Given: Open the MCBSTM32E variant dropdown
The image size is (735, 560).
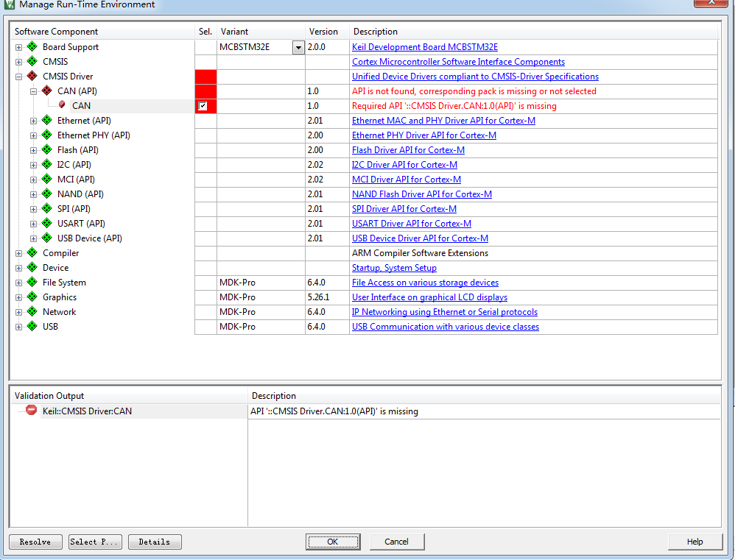Looking at the screenshot, I should click(298, 48).
